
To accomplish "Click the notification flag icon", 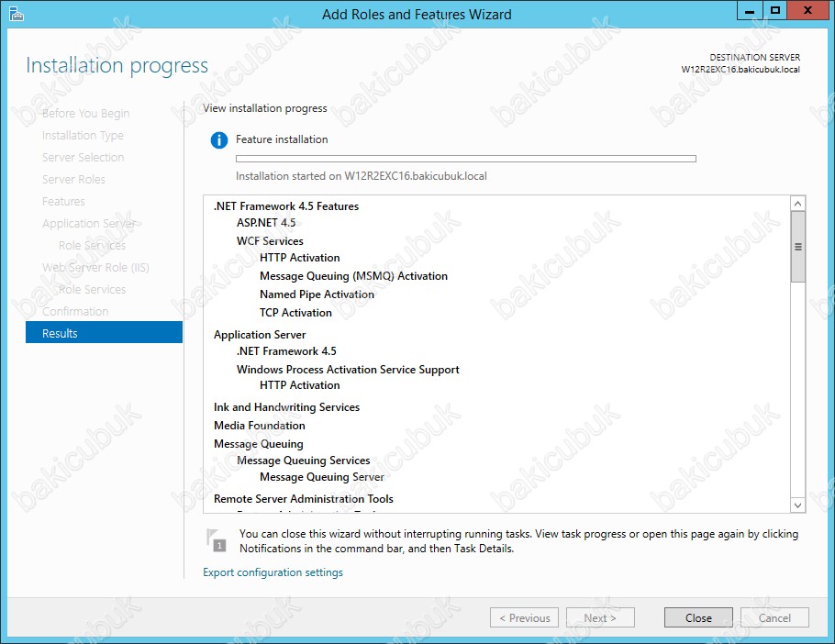I will pos(217,540).
